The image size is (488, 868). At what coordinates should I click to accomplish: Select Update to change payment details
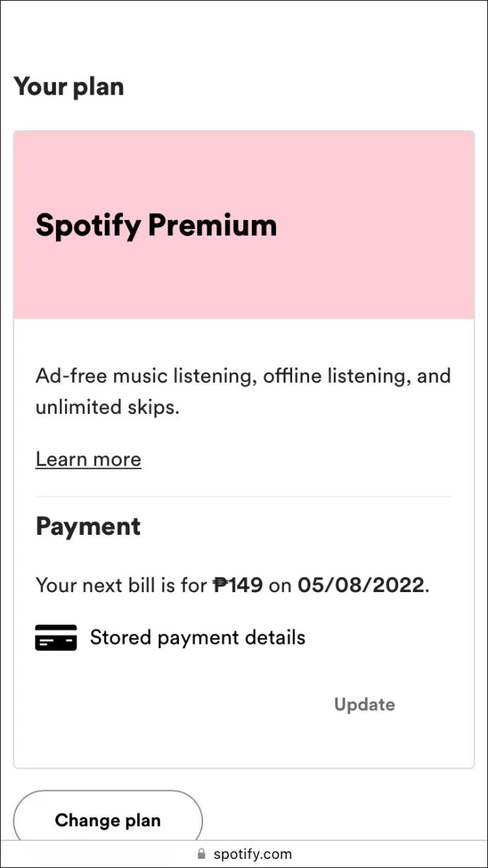click(x=364, y=705)
